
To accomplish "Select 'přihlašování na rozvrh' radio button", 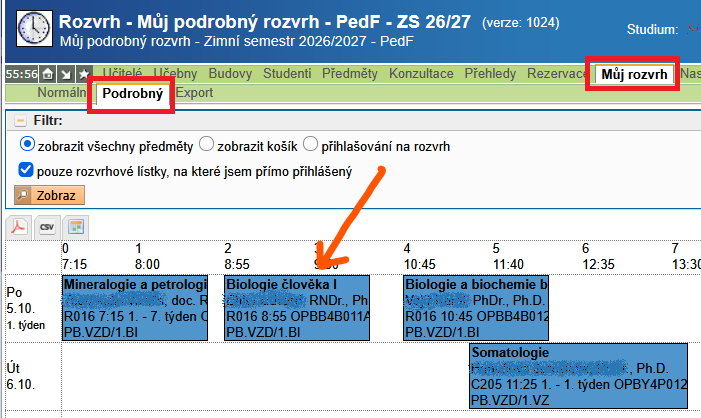I will [x=310, y=144].
